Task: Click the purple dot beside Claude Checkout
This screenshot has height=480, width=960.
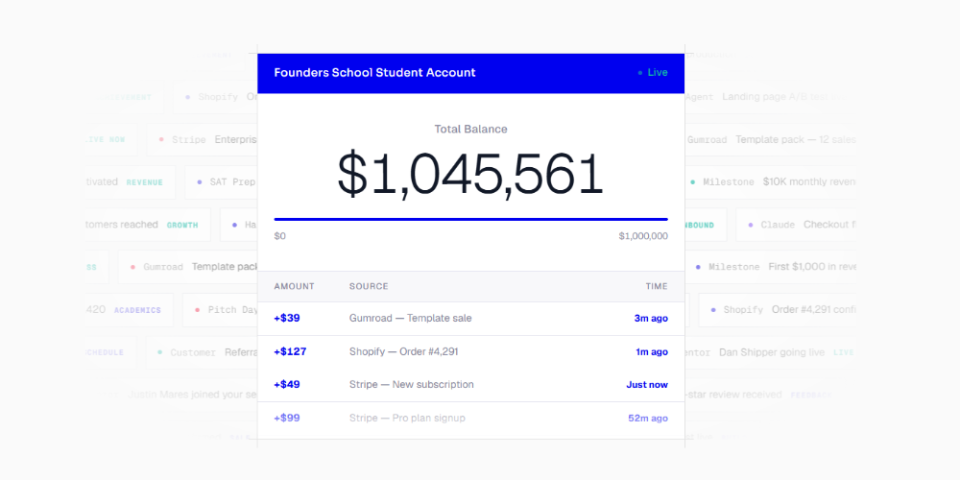Action: (x=751, y=225)
